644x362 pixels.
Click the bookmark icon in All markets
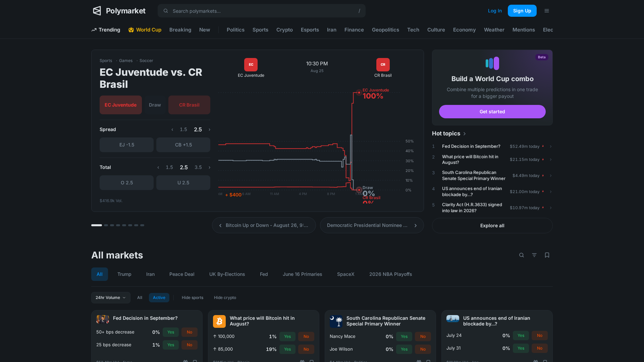547,255
